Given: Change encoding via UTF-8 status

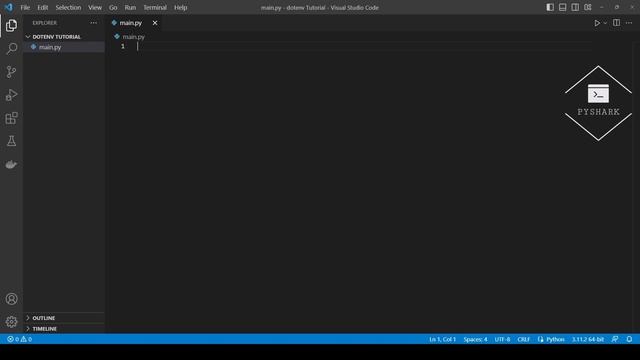Looking at the screenshot, I should pos(502,339).
